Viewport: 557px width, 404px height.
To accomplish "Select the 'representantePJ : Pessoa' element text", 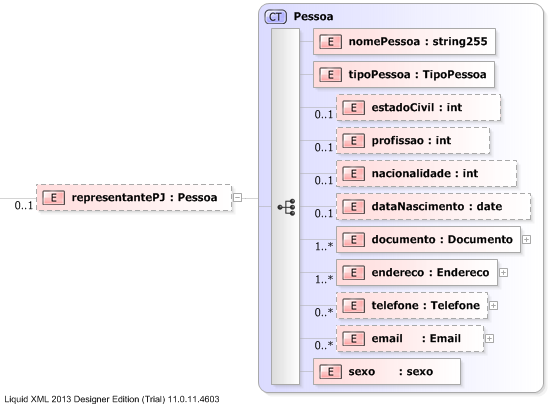I will (x=144, y=198).
